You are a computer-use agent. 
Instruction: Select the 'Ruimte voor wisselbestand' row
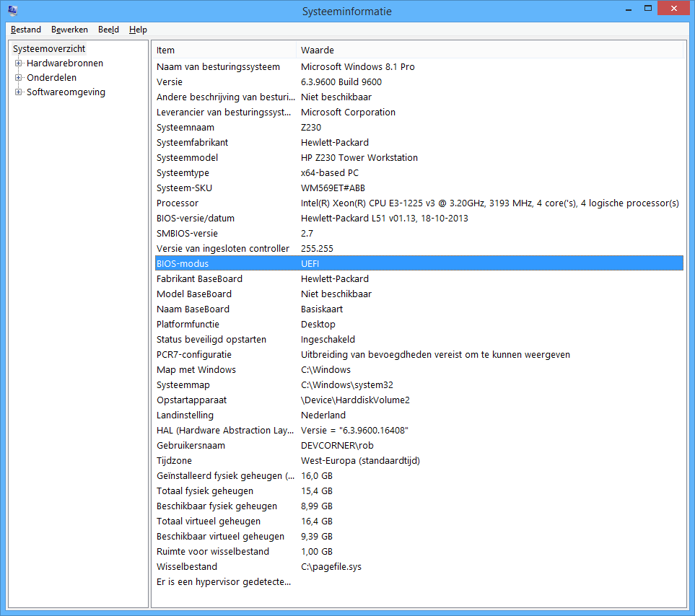pyautogui.click(x=419, y=551)
